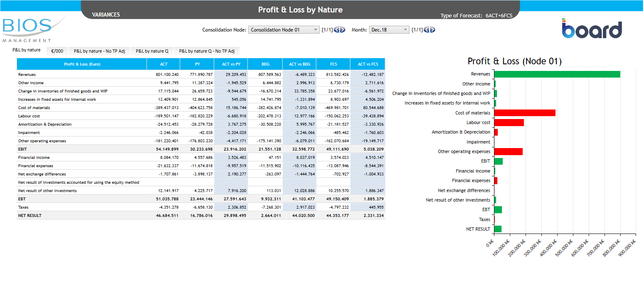Select Revenues PY value 771.890.787
Screen dimensions: 644x297
tap(201, 75)
